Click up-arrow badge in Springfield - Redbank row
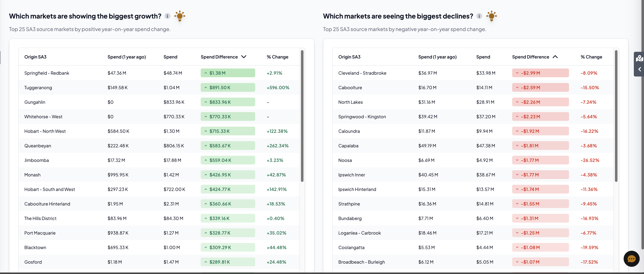This screenshot has height=274, width=644. click(x=206, y=73)
